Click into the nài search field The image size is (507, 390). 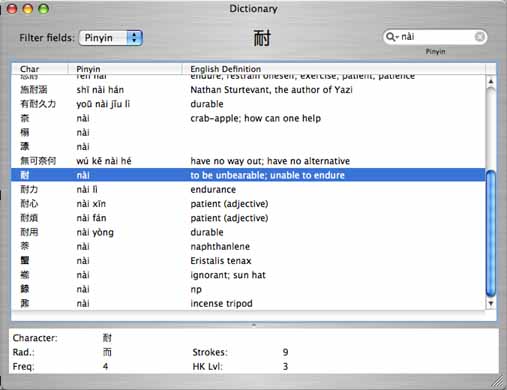pos(436,37)
